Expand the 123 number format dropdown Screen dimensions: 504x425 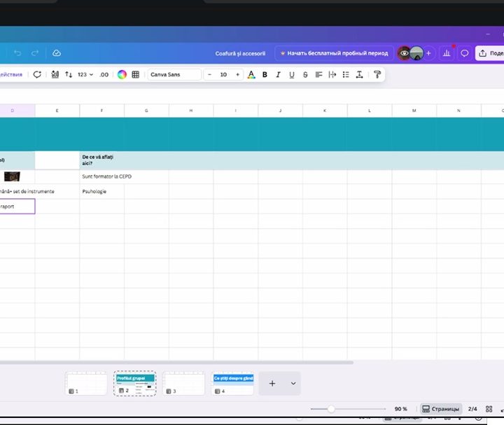85,74
